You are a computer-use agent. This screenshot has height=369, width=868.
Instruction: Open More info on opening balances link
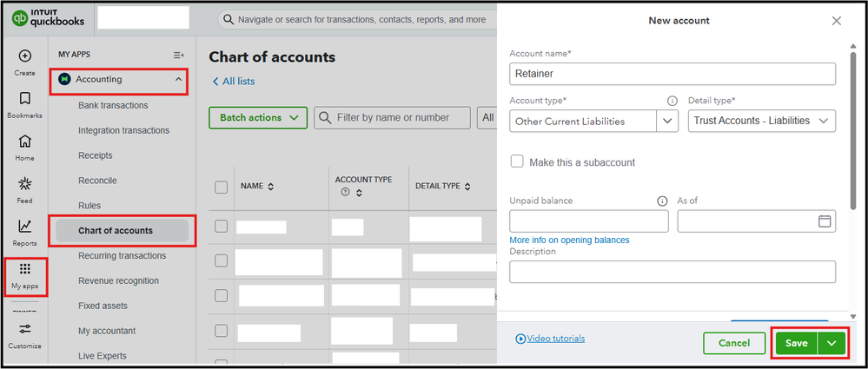pos(569,240)
